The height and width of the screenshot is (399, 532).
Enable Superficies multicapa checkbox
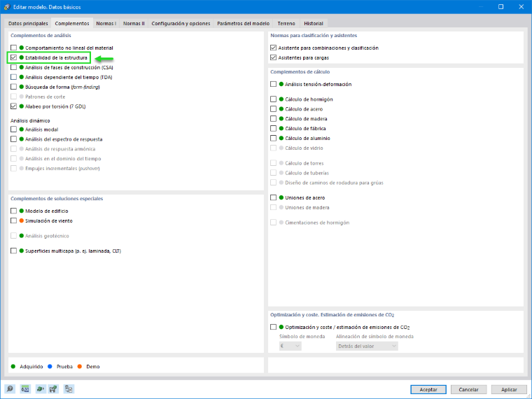point(13,251)
